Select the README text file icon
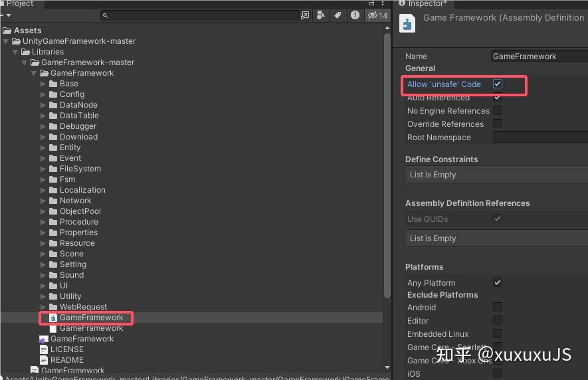The image size is (588, 380). tap(44, 360)
